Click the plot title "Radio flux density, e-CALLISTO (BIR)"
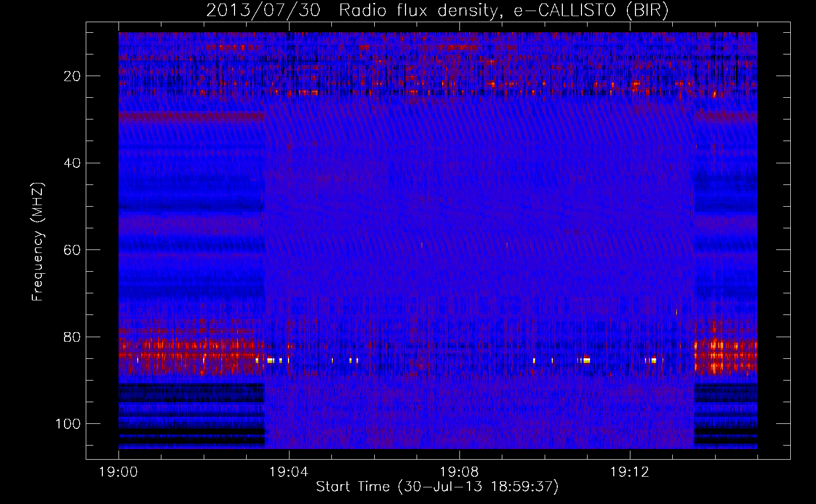 click(x=504, y=11)
